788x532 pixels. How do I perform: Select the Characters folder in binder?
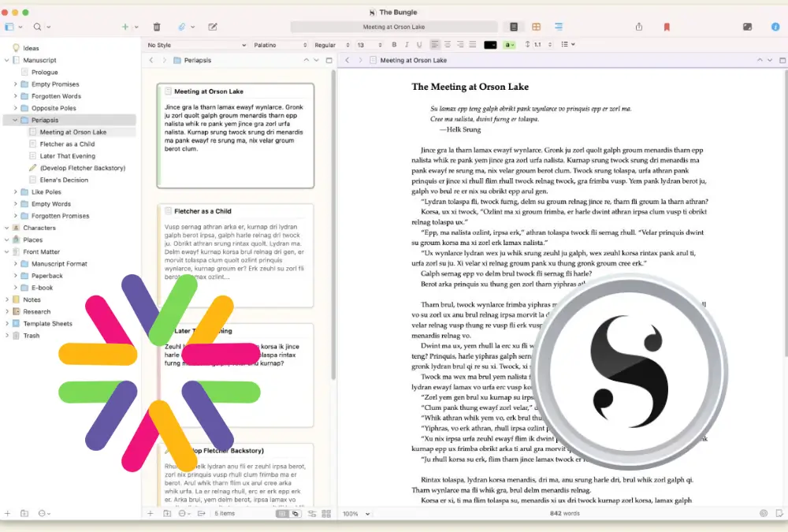[x=39, y=228]
